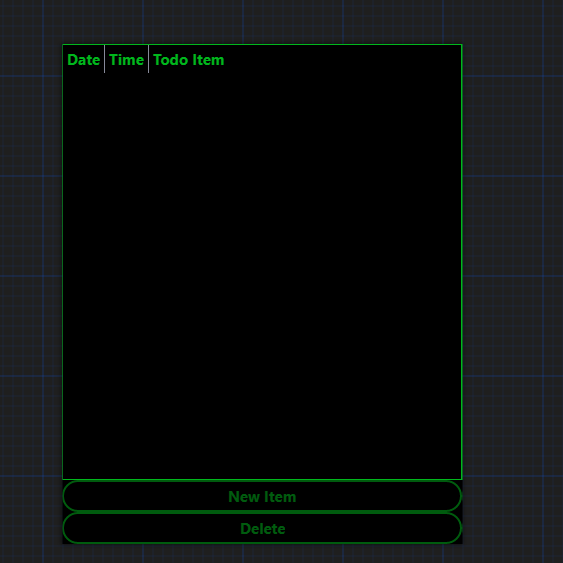Click the word Time in the header

point(126,60)
